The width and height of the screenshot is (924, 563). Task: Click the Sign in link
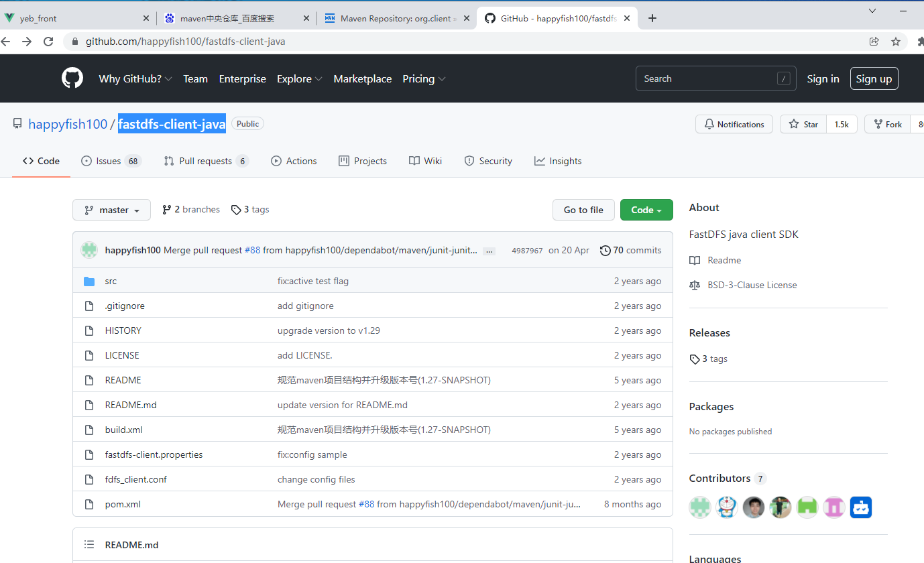click(823, 79)
